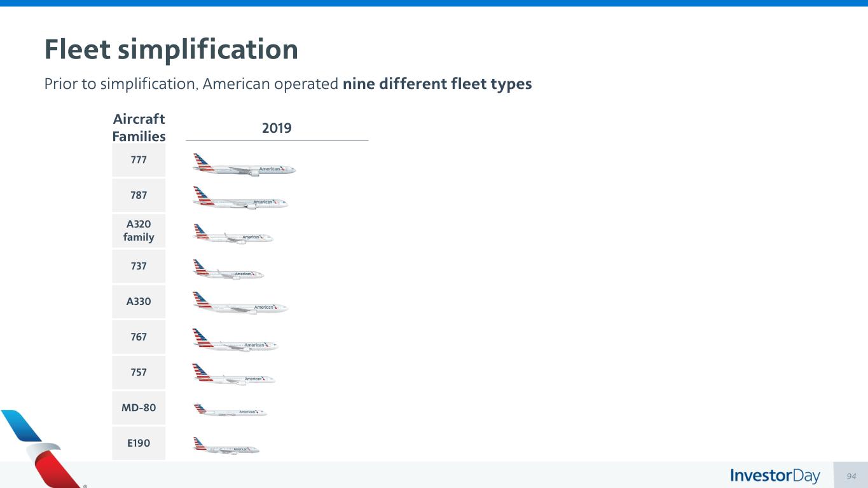The width and height of the screenshot is (868, 488).
Task: Click the Fleet simplification slide title
Action: (171, 50)
